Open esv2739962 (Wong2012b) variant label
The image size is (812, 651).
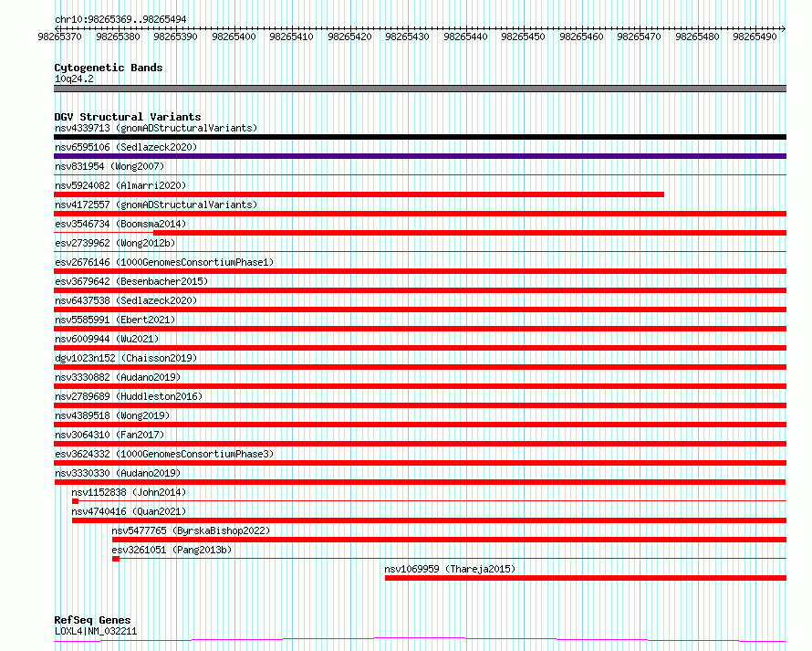(115, 243)
